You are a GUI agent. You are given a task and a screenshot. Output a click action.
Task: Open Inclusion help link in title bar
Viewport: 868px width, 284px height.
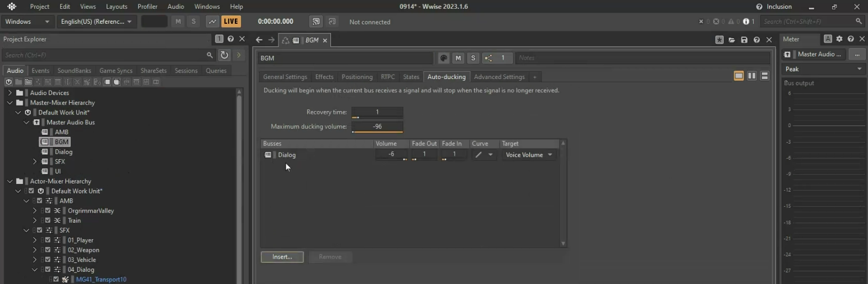(774, 7)
